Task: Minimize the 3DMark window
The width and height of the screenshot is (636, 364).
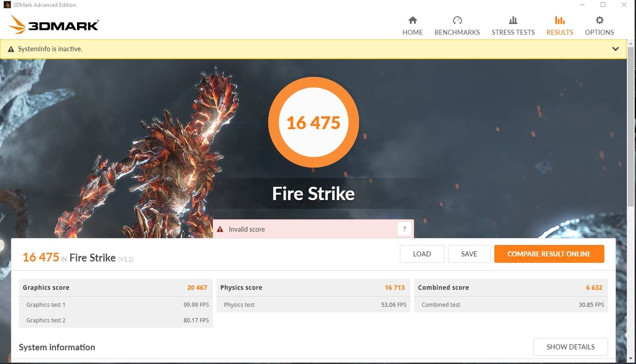Action: pos(582,5)
